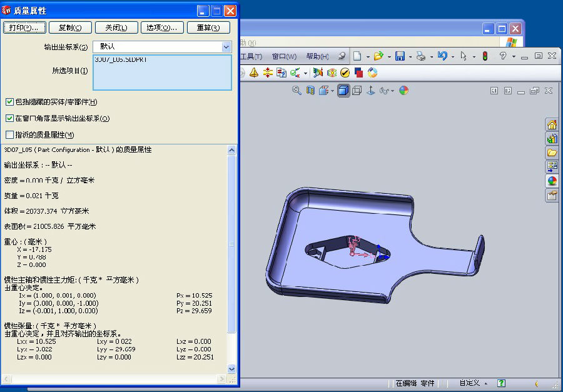
Task: Enable 指派的质量属性 checkbox
Action: point(9,134)
